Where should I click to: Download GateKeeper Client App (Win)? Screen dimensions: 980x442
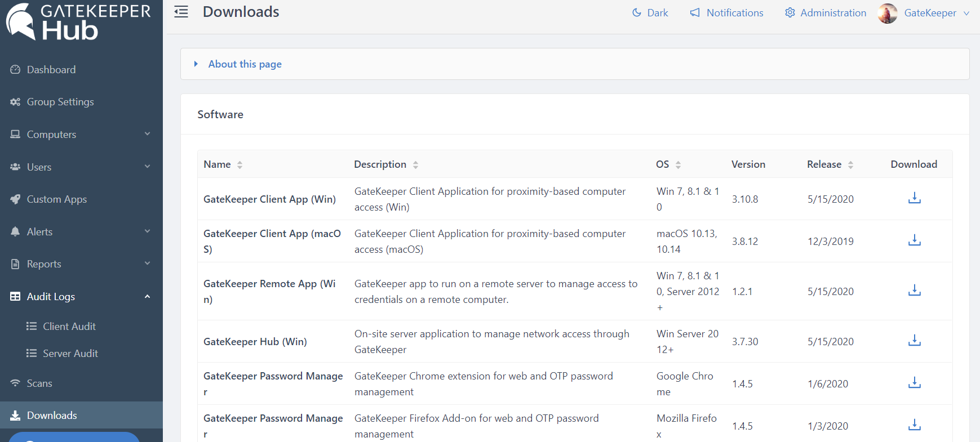click(914, 198)
